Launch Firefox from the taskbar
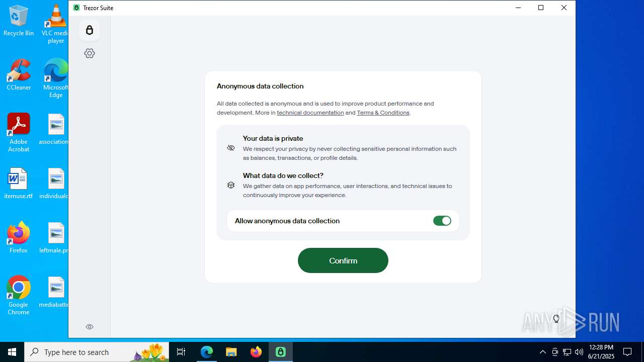This screenshot has height=362, width=644. pos(256,352)
